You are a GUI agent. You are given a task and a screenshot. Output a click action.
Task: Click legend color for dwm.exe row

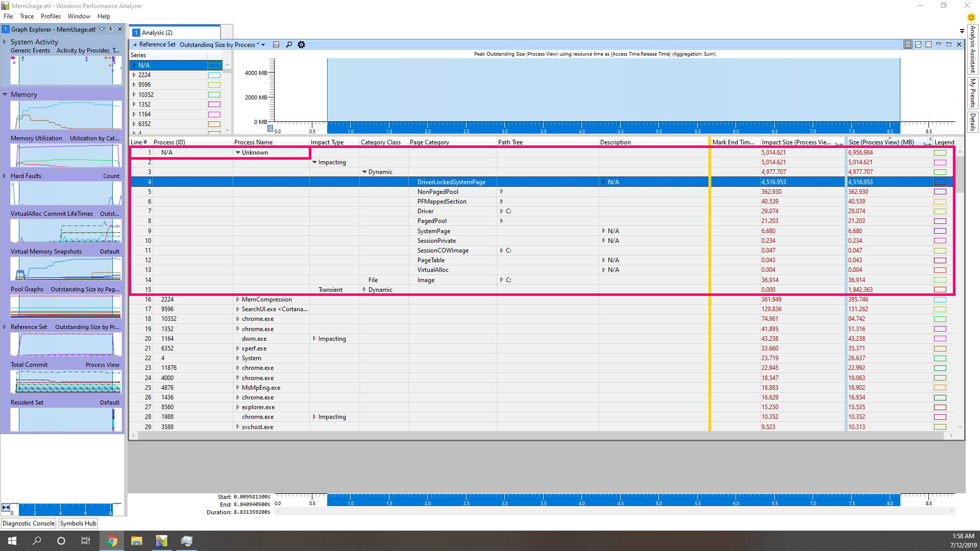pos(940,339)
